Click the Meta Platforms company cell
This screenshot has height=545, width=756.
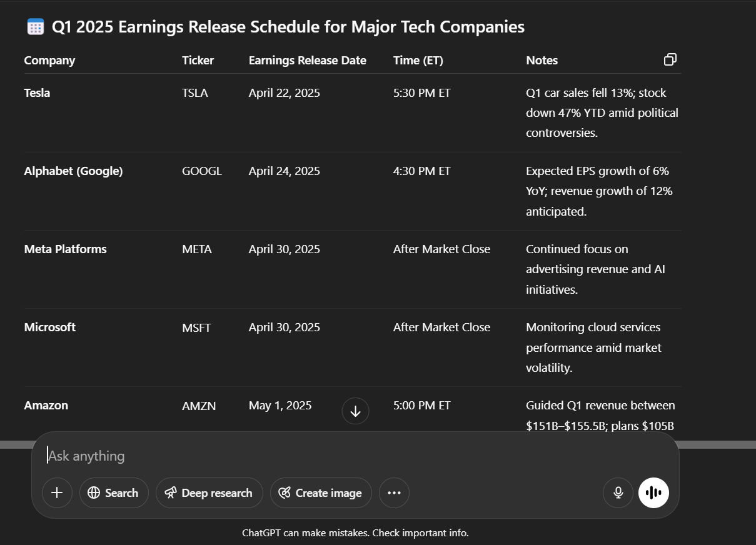tap(65, 249)
